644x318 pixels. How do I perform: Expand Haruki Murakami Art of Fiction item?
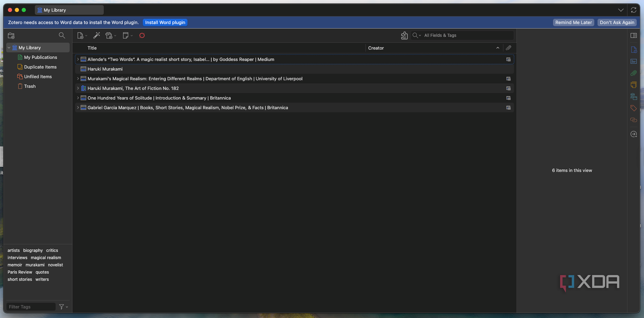point(78,89)
